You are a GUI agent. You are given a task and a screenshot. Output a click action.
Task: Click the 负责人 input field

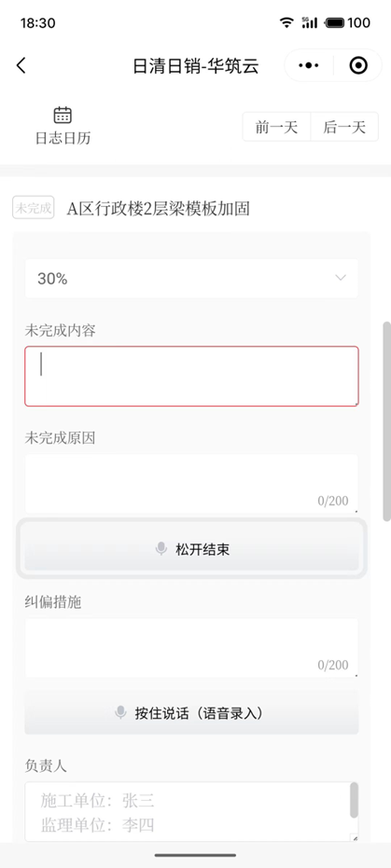click(191, 811)
